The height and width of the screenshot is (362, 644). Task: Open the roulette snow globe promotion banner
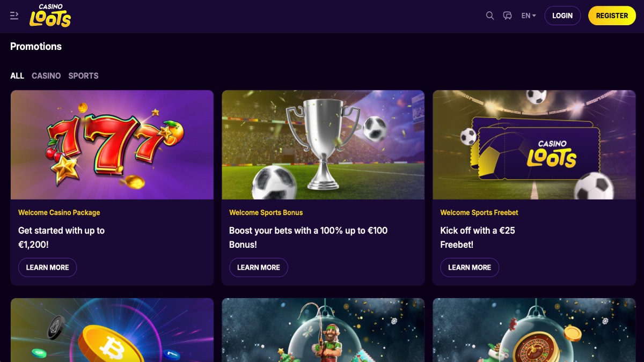[x=534, y=330]
